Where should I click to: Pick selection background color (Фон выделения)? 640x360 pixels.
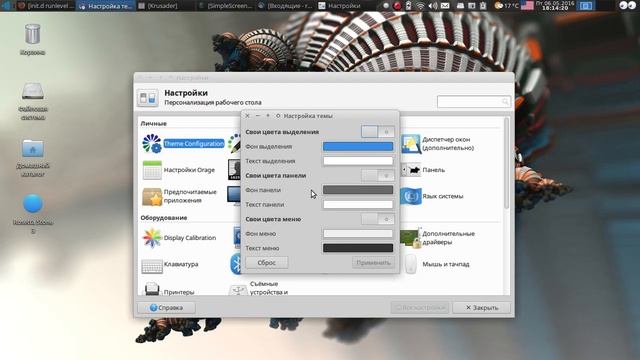[358, 146]
